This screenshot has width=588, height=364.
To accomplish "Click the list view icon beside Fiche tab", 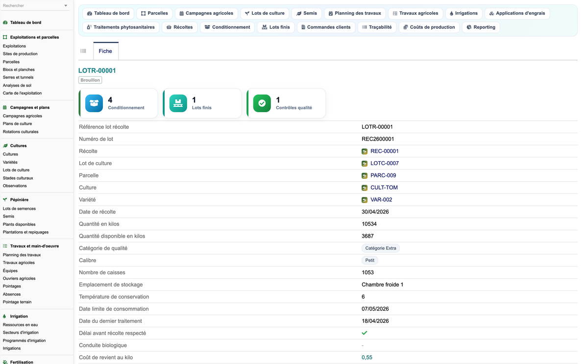I will coord(83,51).
